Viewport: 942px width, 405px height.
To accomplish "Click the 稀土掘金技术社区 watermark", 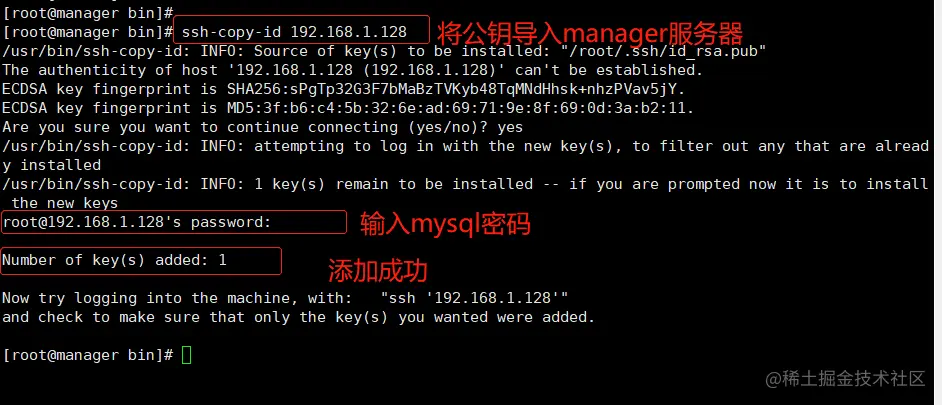I will pyautogui.click(x=845, y=378).
